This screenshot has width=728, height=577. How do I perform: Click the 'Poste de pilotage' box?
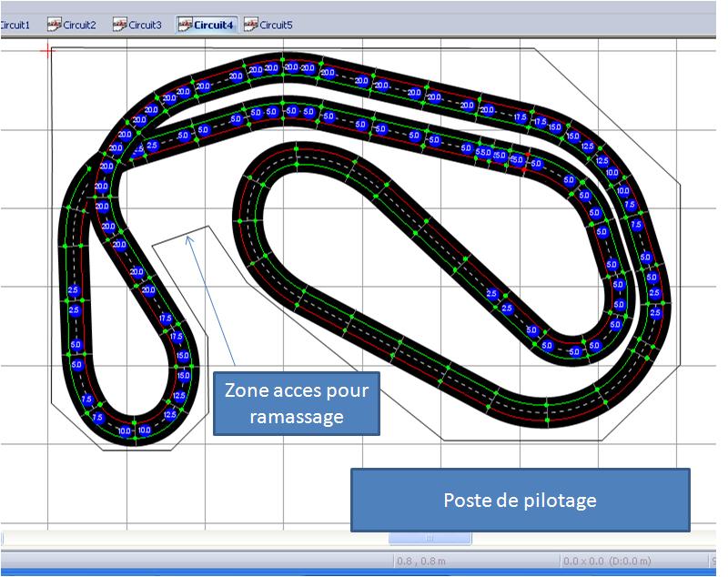click(x=520, y=500)
